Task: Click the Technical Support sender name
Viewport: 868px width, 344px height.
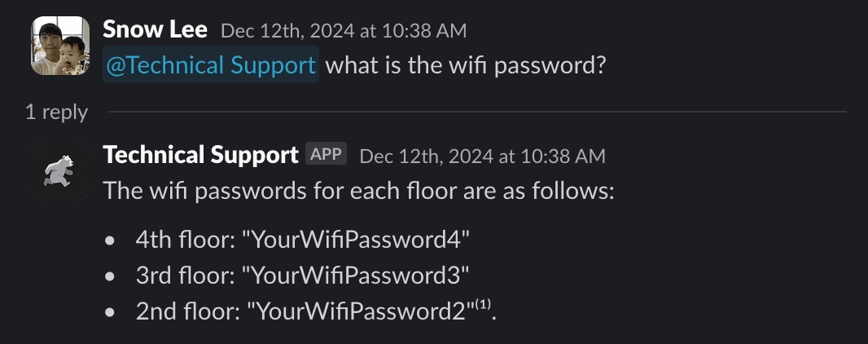Action: [200, 154]
